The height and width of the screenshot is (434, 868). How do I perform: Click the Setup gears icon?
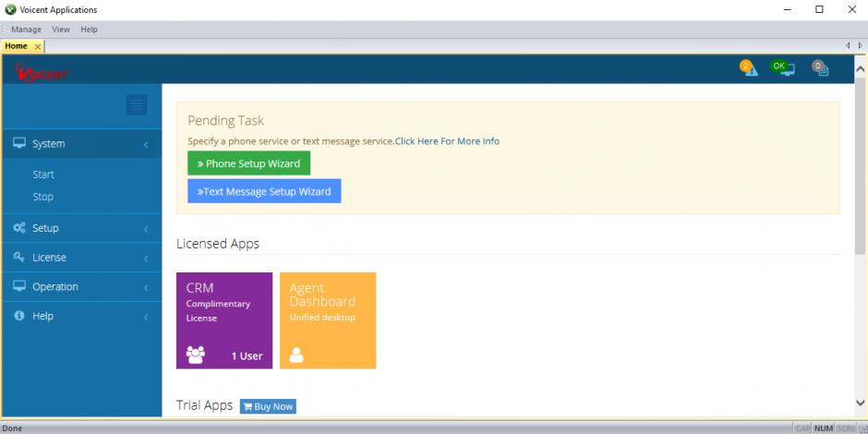(x=19, y=227)
